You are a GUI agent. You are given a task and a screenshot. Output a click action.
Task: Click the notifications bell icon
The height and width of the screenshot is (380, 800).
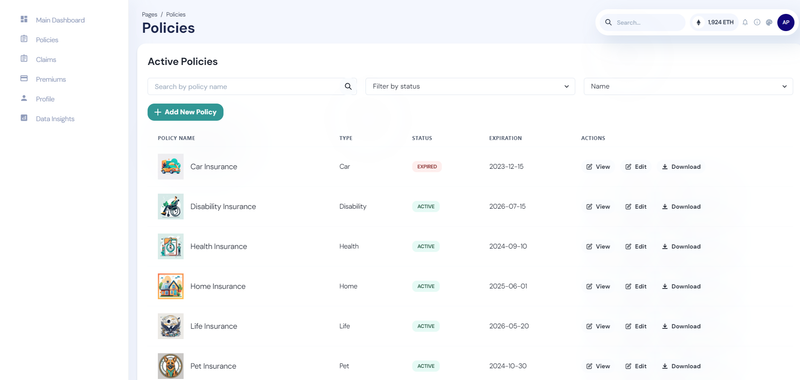(745, 22)
